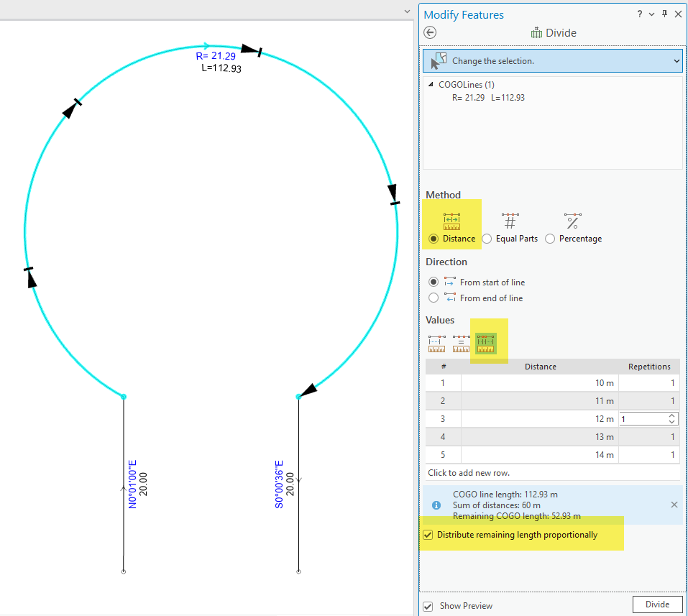The height and width of the screenshot is (616, 688).
Task: Click the Percentage method icon
Action: point(572,221)
